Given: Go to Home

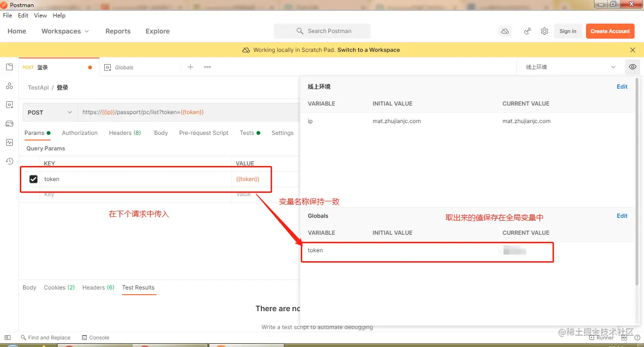Looking at the screenshot, I should pos(17,31).
